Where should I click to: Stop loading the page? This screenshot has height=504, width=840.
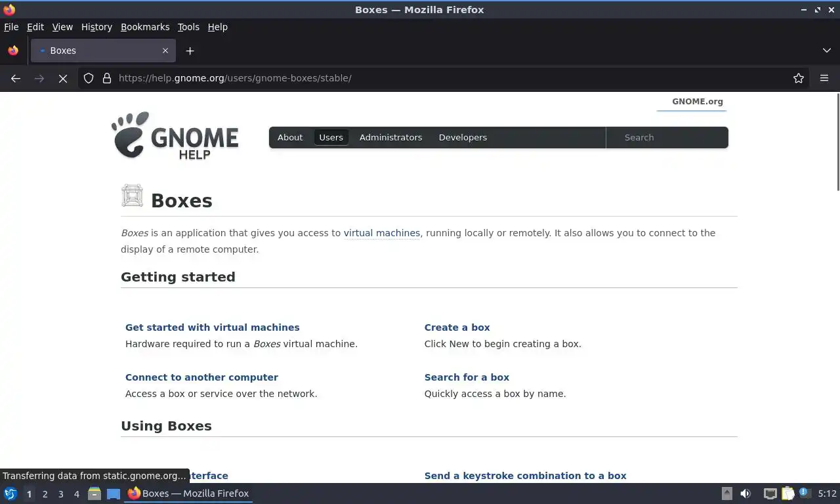pos(63,78)
